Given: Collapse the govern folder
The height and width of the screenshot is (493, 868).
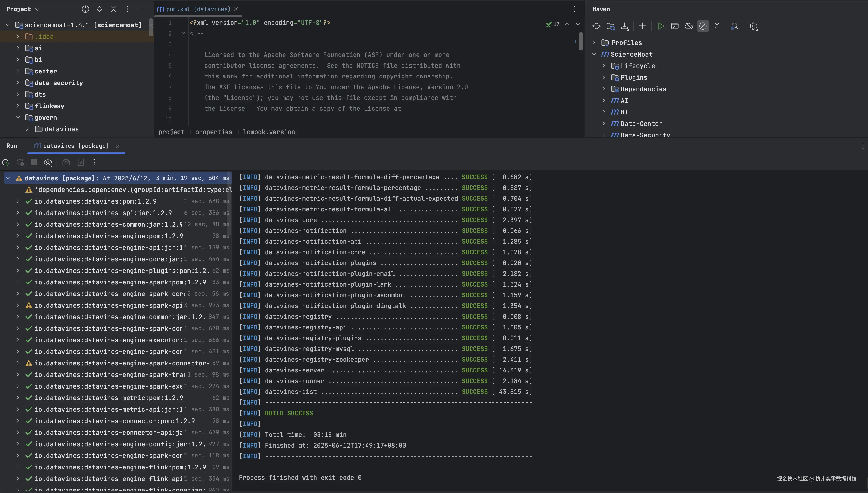Looking at the screenshot, I should tap(18, 117).
